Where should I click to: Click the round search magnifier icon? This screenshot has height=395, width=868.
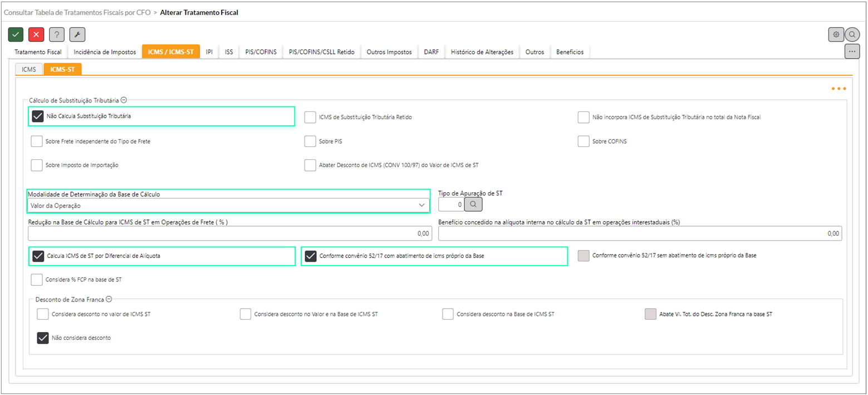tap(852, 35)
